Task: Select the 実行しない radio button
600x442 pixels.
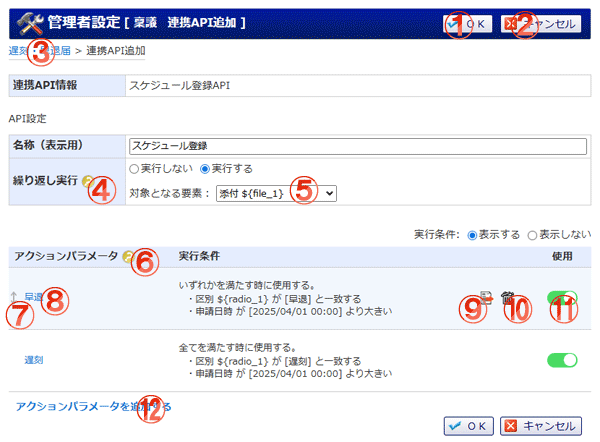Action: [x=134, y=169]
